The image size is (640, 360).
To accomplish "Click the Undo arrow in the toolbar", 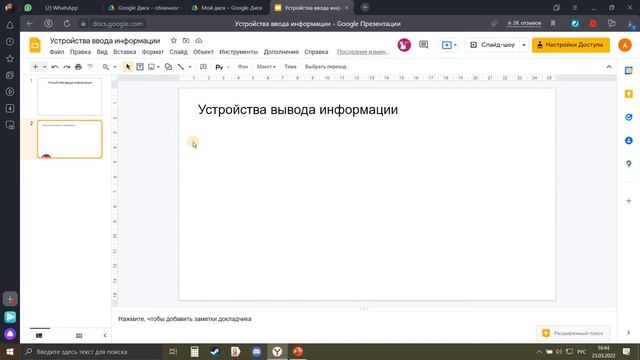I will pos(55,67).
